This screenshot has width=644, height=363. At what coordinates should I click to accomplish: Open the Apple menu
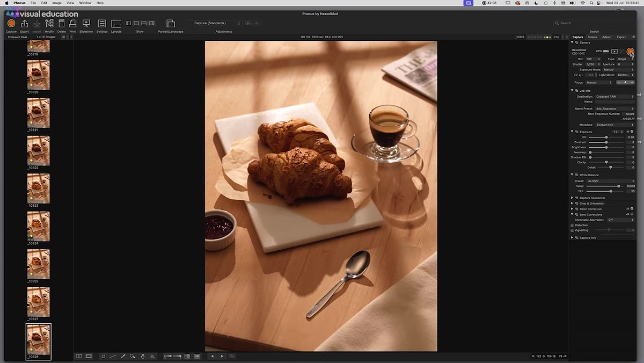pos(7,3)
